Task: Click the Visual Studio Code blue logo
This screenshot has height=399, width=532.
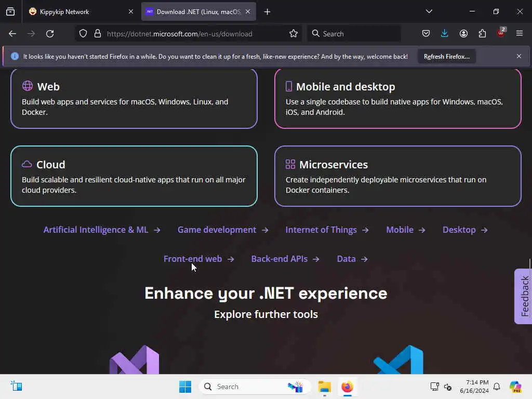Action: [x=398, y=360]
